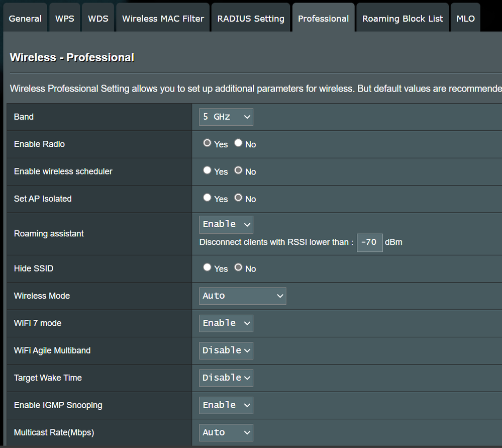Open the Target Wake Time dropdown
The height and width of the screenshot is (448, 502).
[226, 378]
